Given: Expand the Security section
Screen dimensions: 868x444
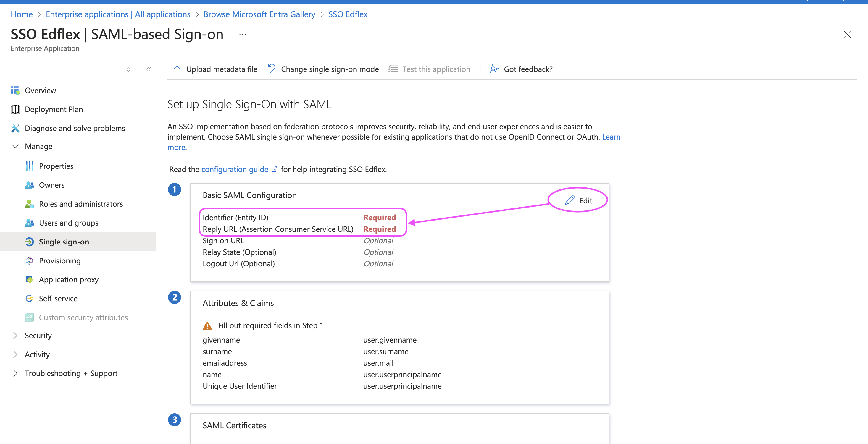Looking at the screenshot, I should 15,335.
